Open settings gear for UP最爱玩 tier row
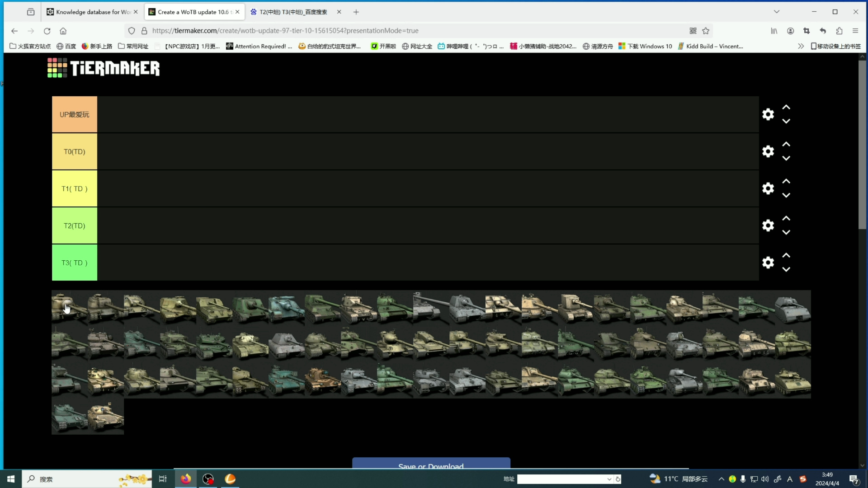 [x=768, y=114]
